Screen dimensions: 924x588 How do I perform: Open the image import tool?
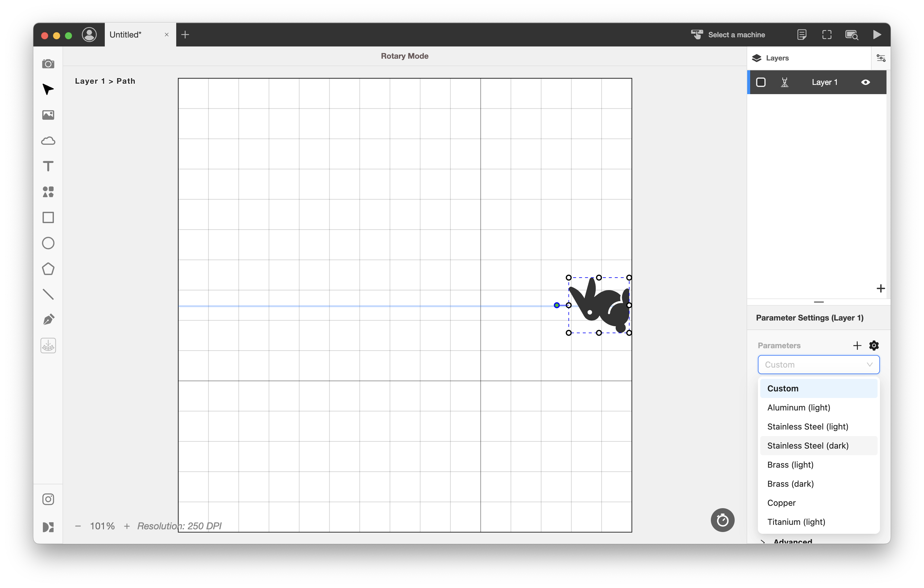coord(48,115)
